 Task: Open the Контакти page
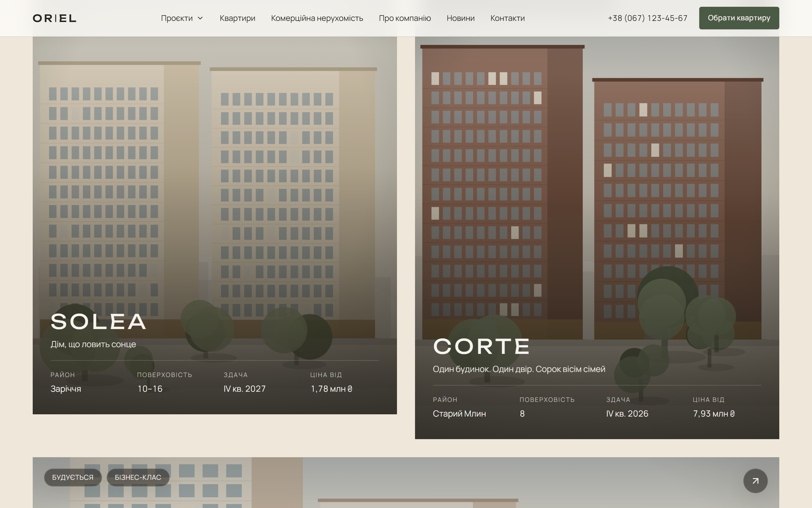coord(507,18)
